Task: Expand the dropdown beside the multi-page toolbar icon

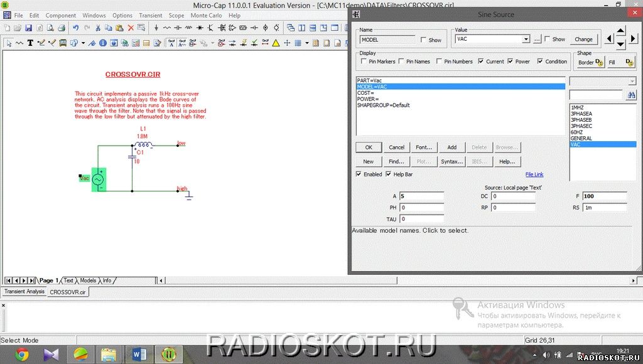Action: point(83,43)
